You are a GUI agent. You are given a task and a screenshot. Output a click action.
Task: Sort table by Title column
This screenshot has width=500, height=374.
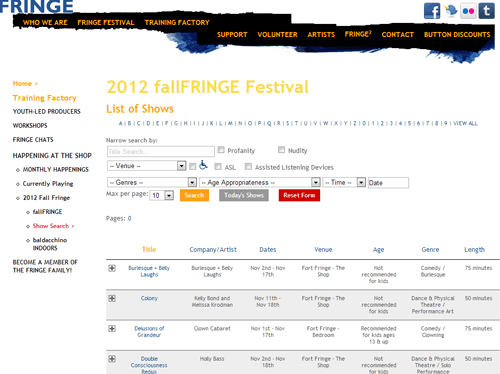(149, 249)
